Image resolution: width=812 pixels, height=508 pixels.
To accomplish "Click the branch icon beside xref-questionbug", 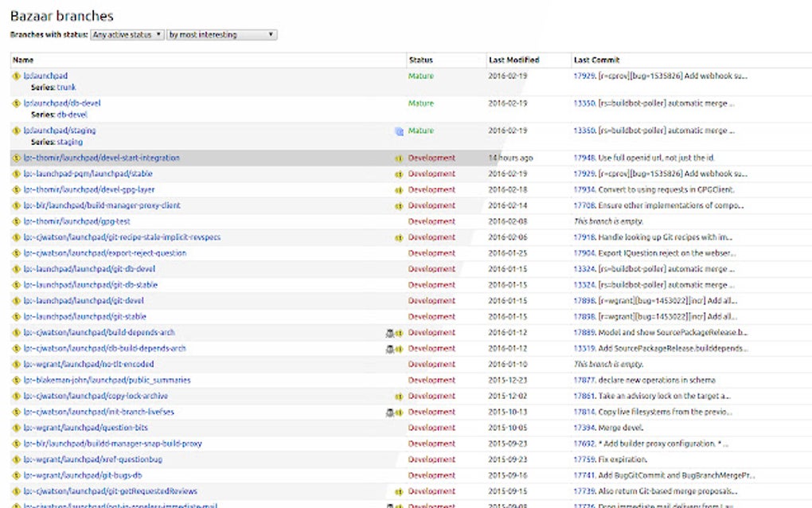I will [x=16, y=459].
